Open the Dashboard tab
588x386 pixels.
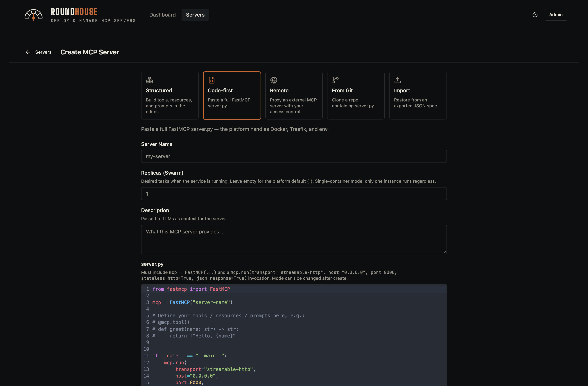(x=162, y=15)
